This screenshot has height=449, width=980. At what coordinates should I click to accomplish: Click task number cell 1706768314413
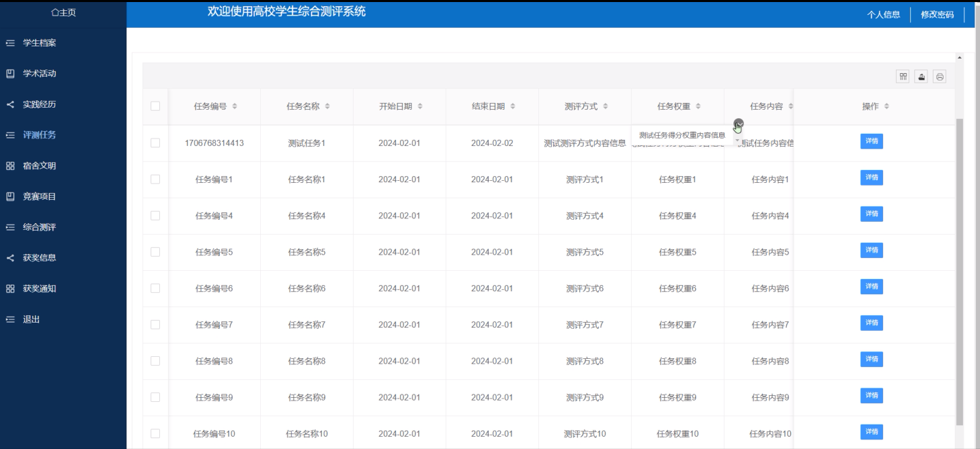point(214,143)
